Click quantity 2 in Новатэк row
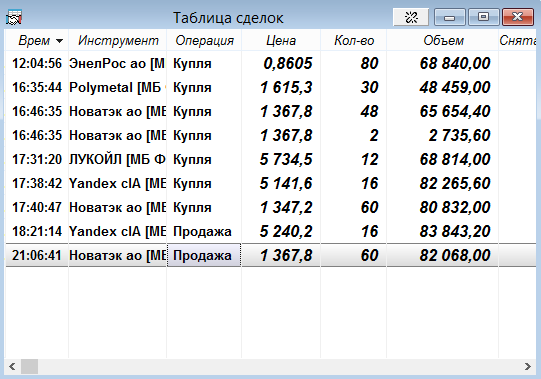The height and width of the screenshot is (379, 541). point(374,135)
